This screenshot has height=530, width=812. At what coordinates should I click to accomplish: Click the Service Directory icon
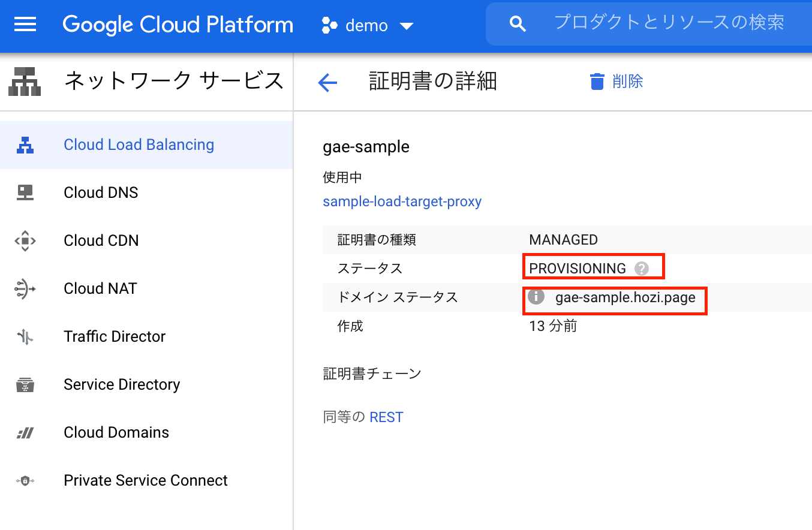pyautogui.click(x=25, y=384)
